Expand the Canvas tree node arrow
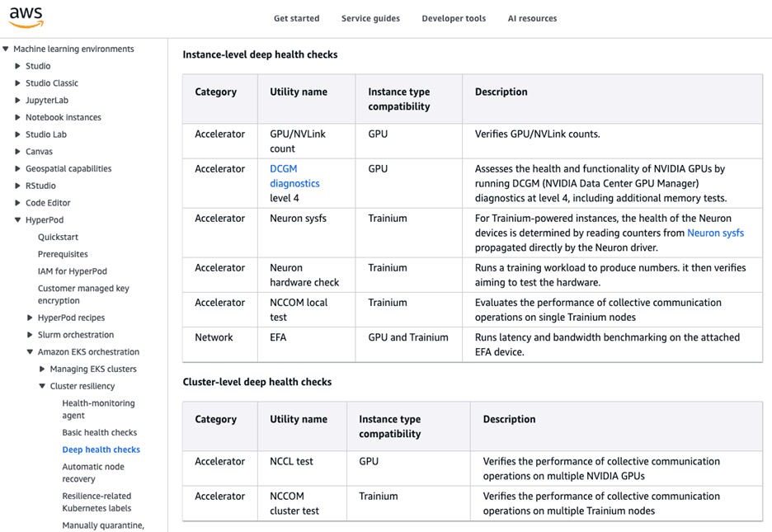 tap(18, 152)
